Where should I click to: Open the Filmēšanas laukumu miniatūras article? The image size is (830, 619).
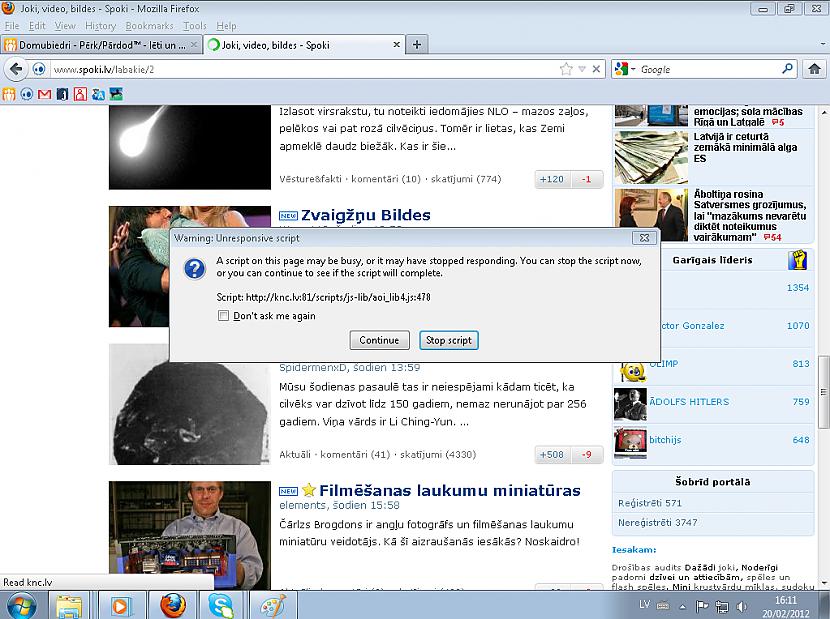coord(450,490)
